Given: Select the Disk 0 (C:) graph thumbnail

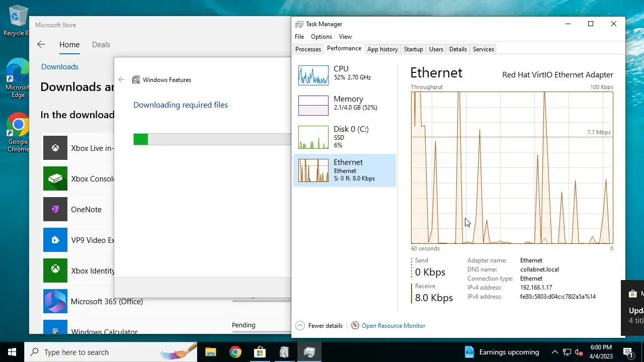Looking at the screenshot, I should tap(313, 137).
